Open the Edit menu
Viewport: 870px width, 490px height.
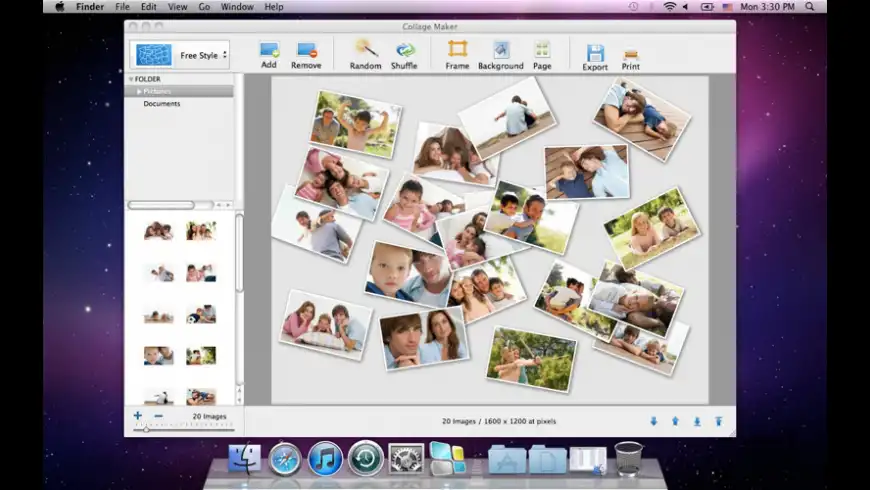148,7
